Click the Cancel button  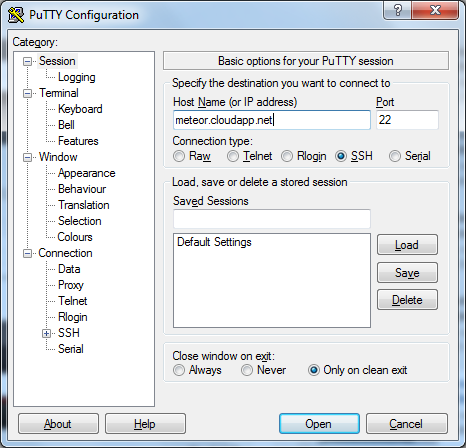coord(407,424)
